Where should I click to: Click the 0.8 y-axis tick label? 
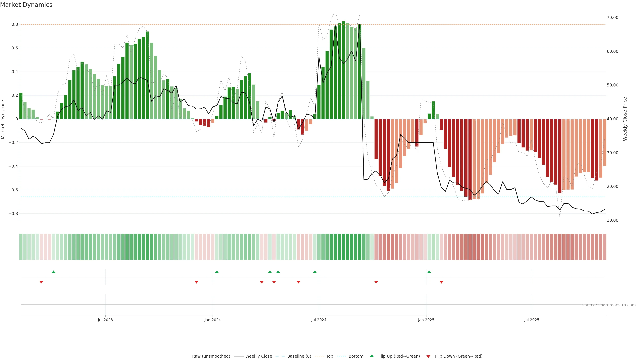14,24
